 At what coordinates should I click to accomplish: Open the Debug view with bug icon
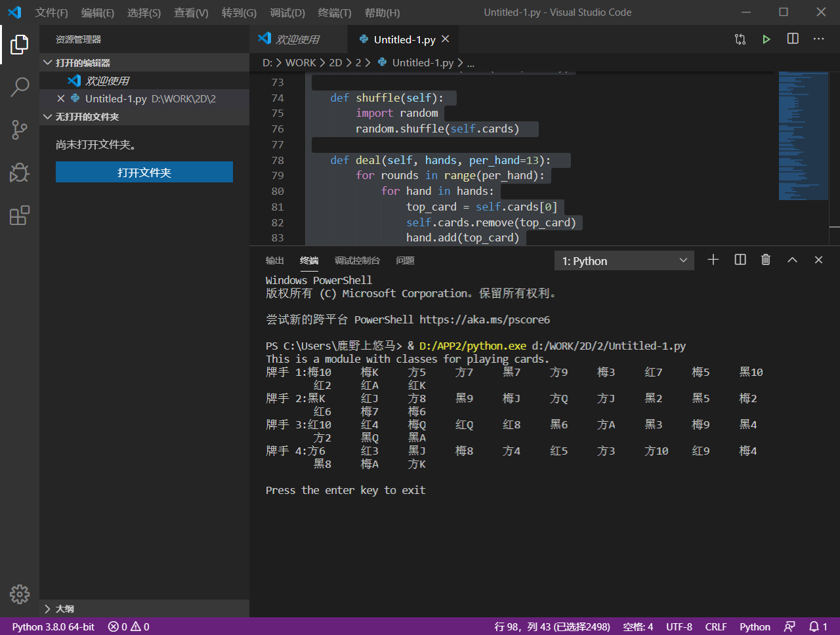click(20, 173)
